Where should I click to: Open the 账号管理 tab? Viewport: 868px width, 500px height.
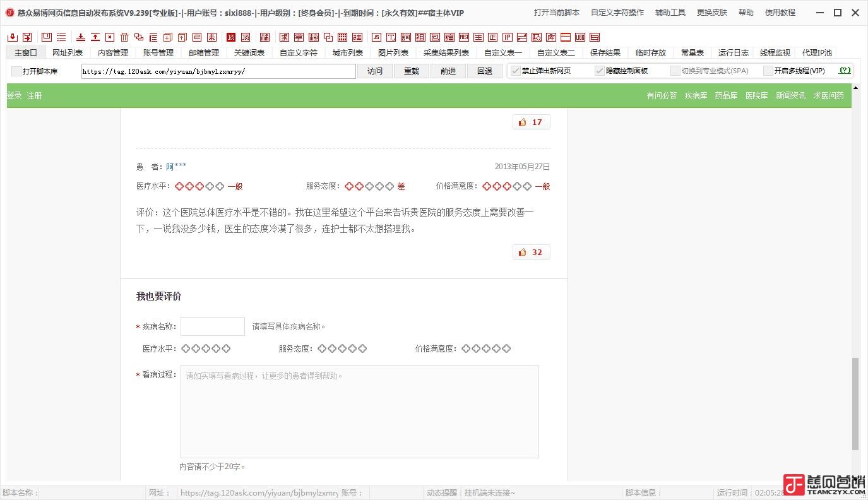point(158,52)
